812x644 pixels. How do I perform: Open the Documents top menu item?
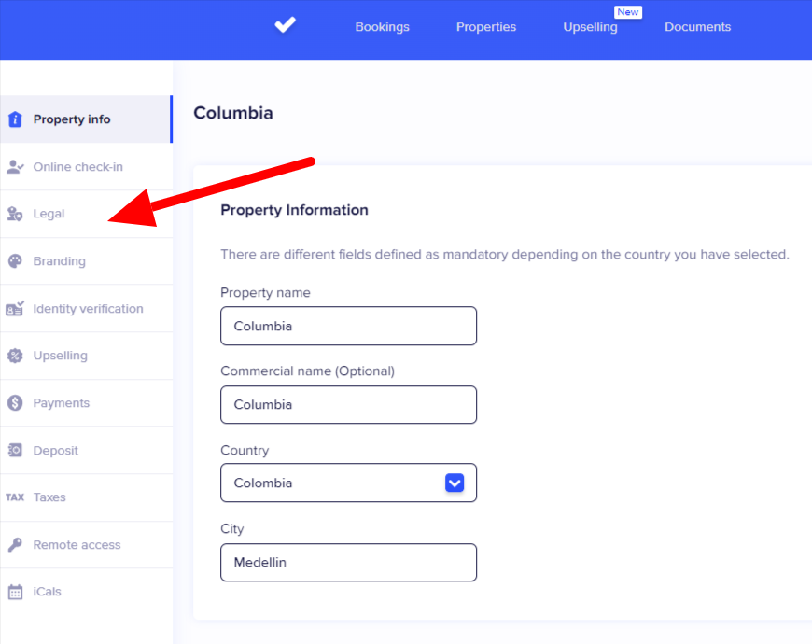point(697,27)
